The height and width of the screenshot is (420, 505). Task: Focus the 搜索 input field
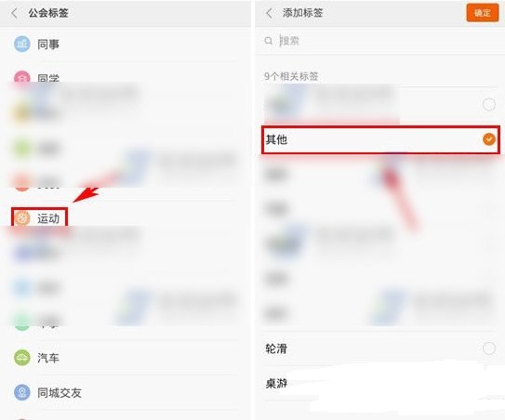tap(380, 41)
